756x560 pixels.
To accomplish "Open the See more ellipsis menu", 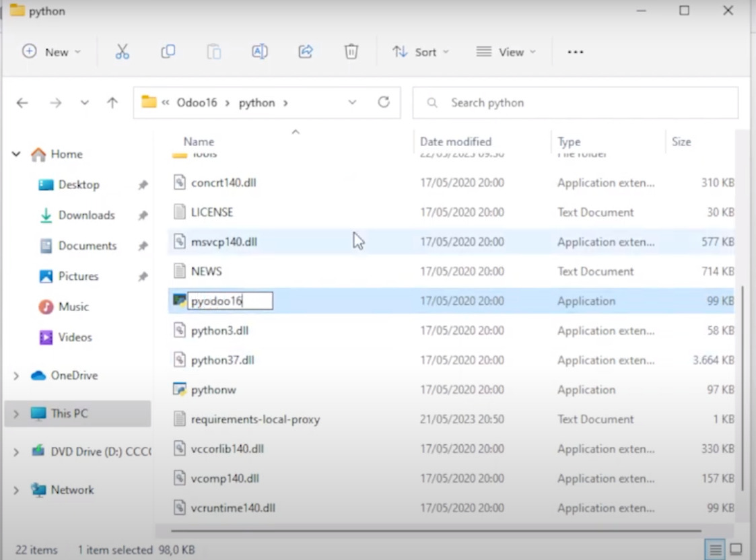I will (575, 52).
